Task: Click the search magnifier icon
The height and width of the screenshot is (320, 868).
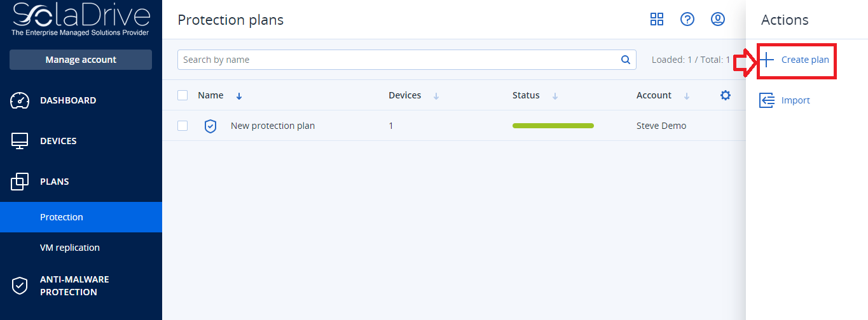Action: click(625, 60)
